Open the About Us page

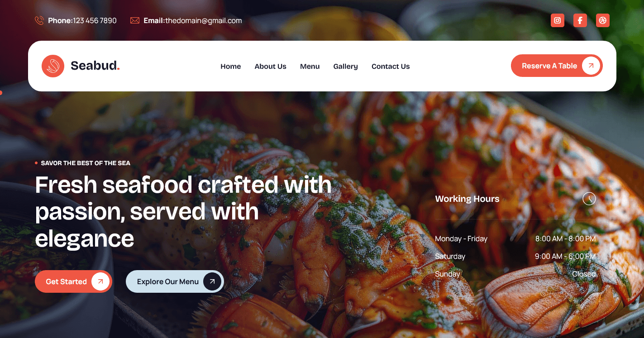pyautogui.click(x=271, y=67)
